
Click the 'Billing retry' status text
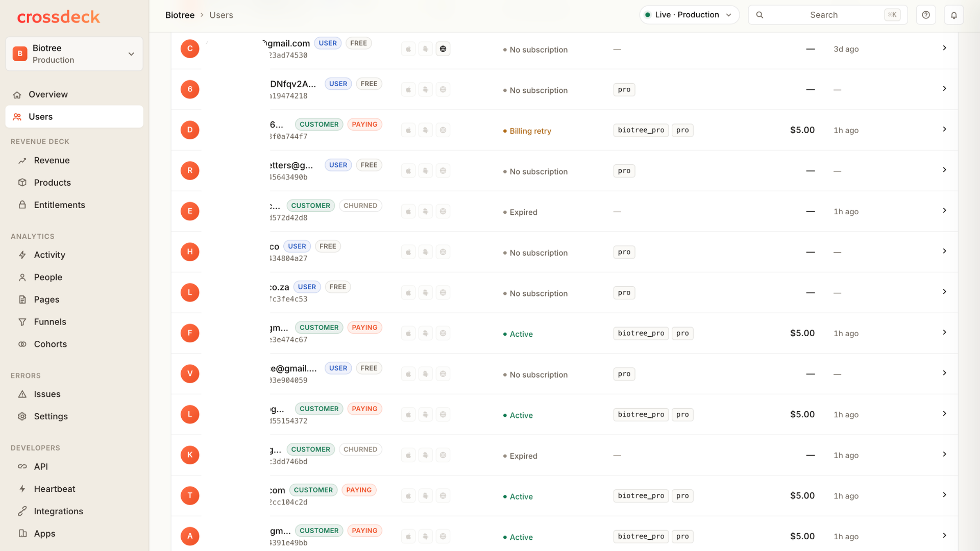click(530, 131)
